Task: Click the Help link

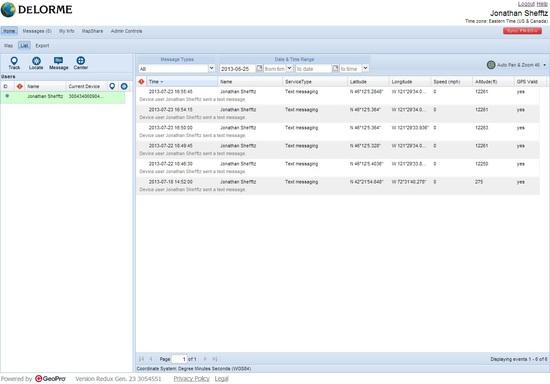Action: [x=542, y=4]
